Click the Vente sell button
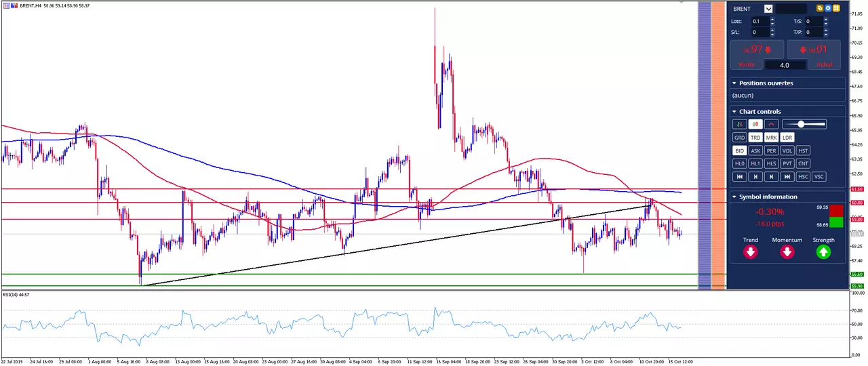This screenshot has height=366, width=868. 756,54
